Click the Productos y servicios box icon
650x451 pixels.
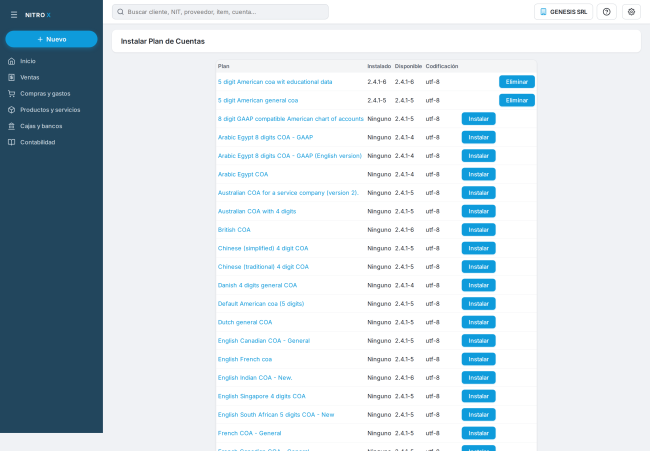point(12,110)
